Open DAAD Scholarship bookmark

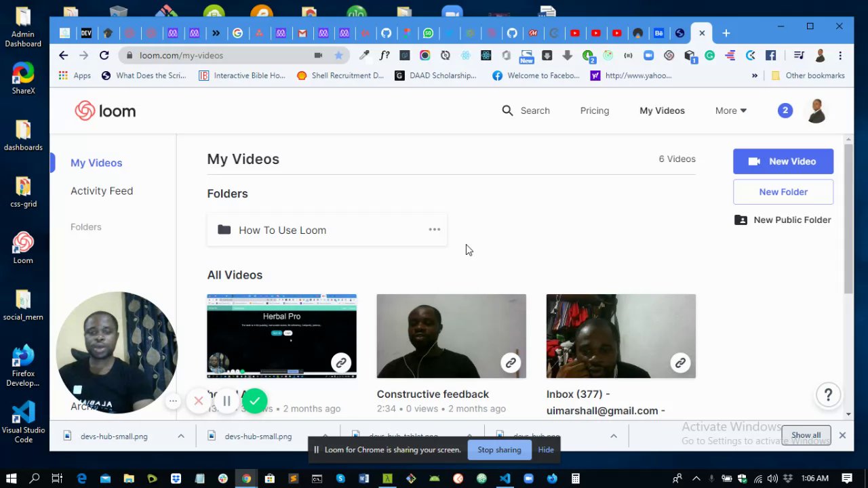(435, 76)
